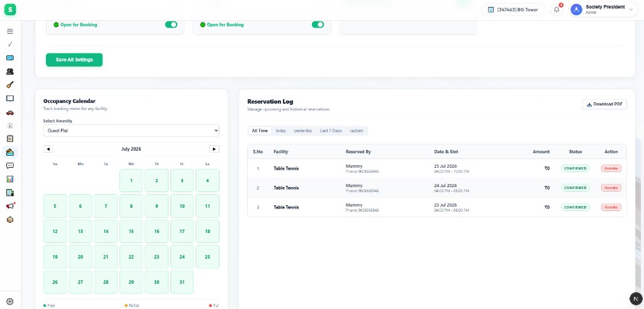Click Amount column header
644x309 pixels.
tap(541, 152)
